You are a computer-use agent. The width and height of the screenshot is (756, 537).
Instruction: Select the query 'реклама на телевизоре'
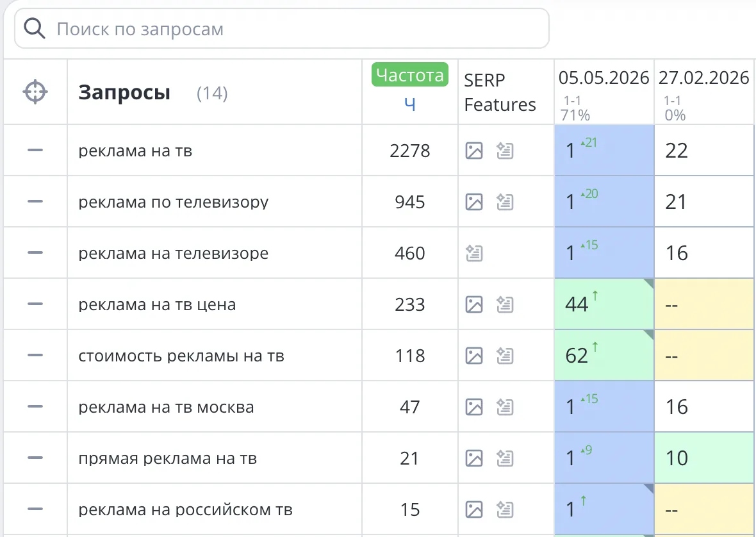click(x=174, y=253)
